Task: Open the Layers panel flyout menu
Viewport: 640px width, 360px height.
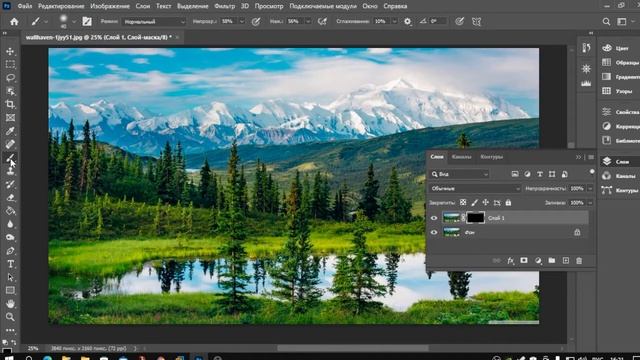Action: pyautogui.click(x=591, y=157)
